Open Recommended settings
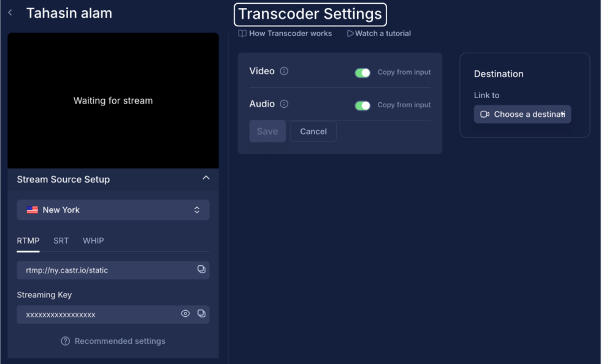Screen dimensions: 601x364 [x=120, y=341]
